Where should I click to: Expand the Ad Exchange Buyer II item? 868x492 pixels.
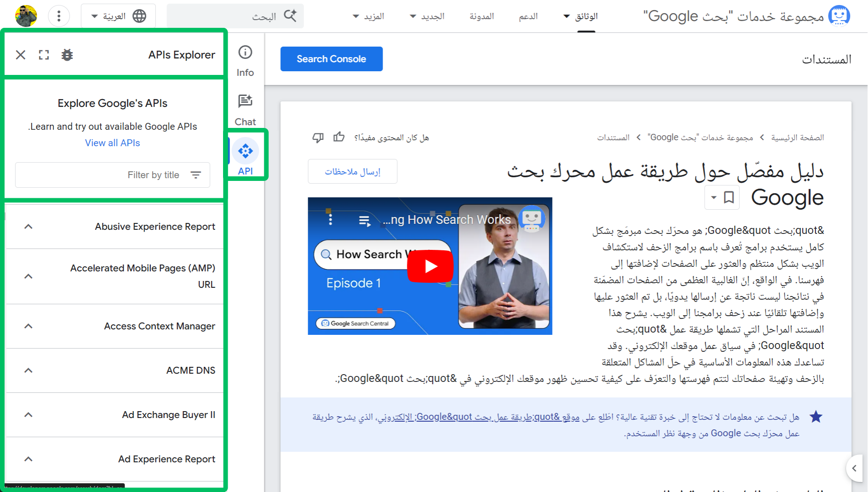coord(28,415)
